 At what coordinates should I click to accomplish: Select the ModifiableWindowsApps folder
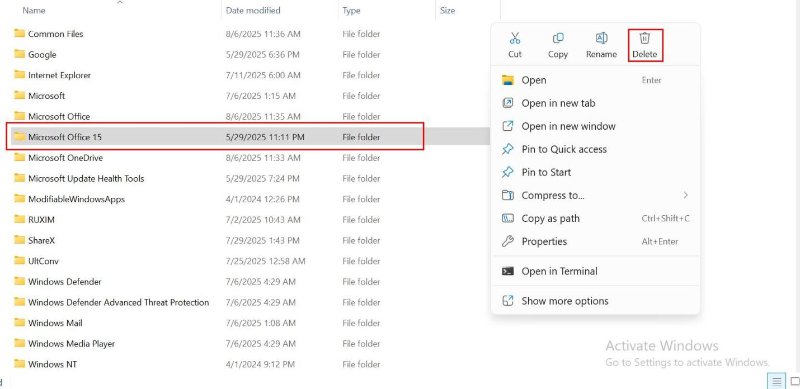(77, 199)
